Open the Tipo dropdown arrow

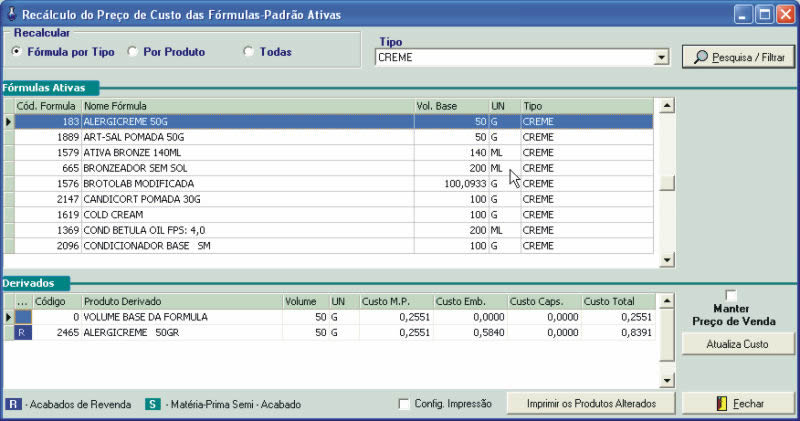coord(661,57)
